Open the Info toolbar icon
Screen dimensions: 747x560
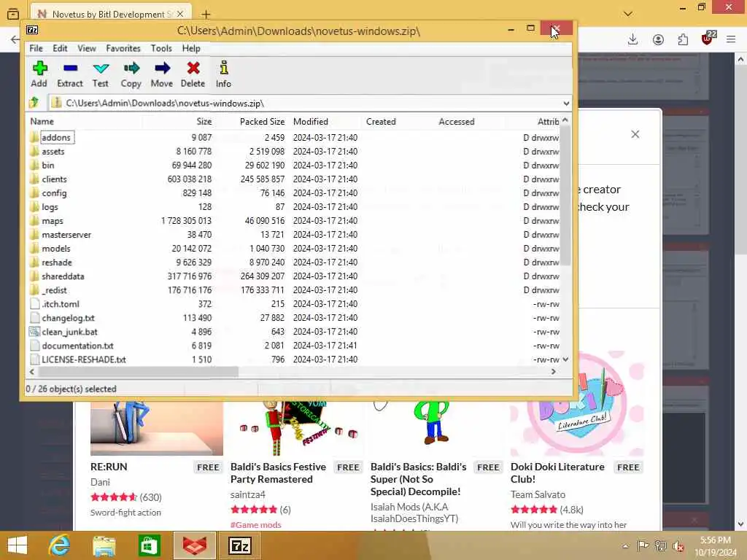point(223,68)
